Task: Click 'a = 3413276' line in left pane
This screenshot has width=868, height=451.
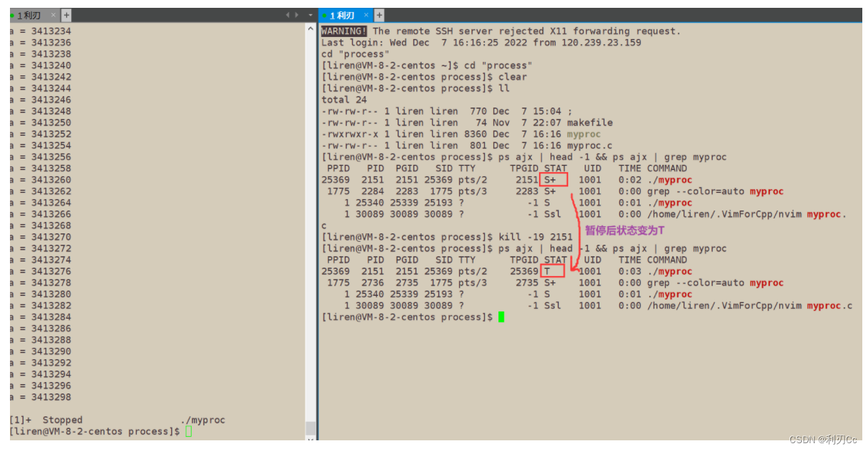Action: coord(41,271)
